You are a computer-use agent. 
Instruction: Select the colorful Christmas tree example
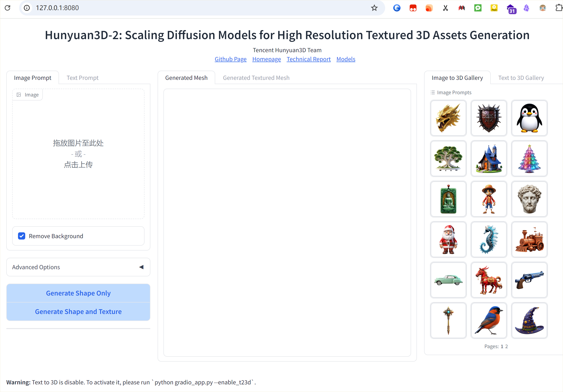coord(529,158)
